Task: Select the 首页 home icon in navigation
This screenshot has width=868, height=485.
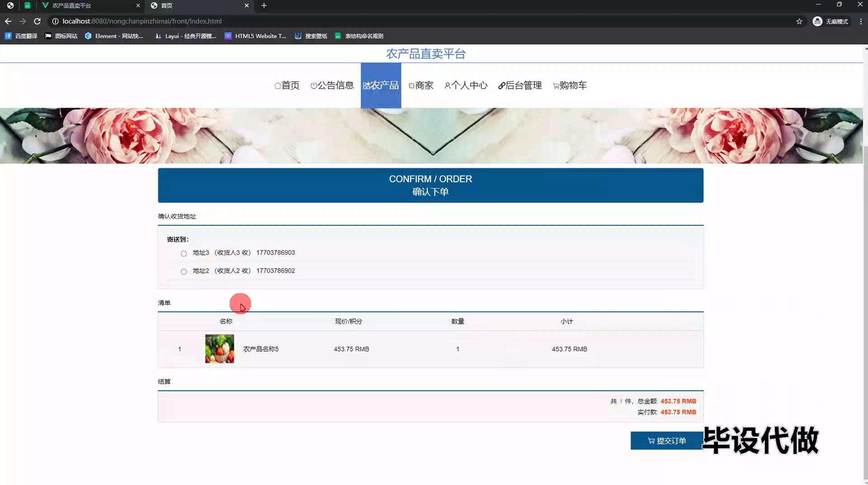Action: [x=278, y=86]
